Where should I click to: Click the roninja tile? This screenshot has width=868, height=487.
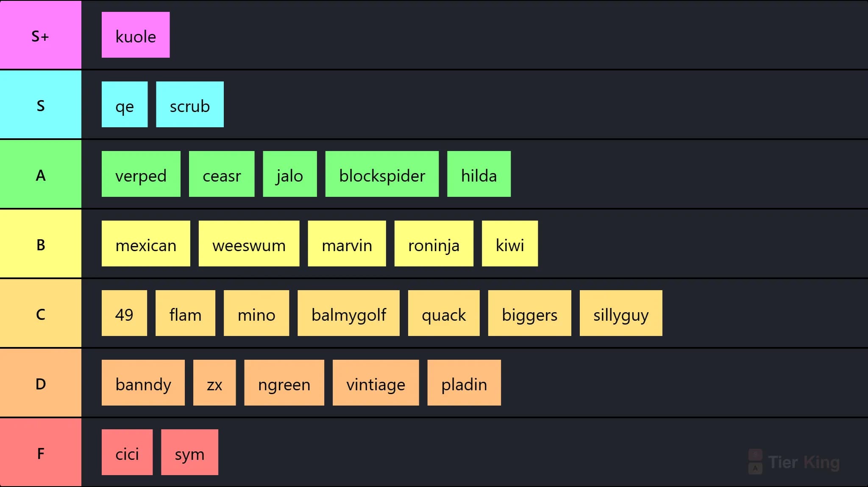[x=434, y=243]
